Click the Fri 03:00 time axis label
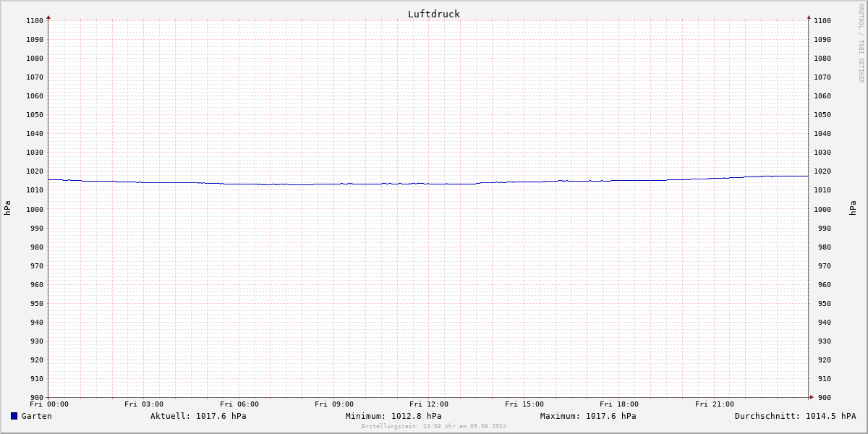Viewport: 868px width, 434px height. (144, 404)
